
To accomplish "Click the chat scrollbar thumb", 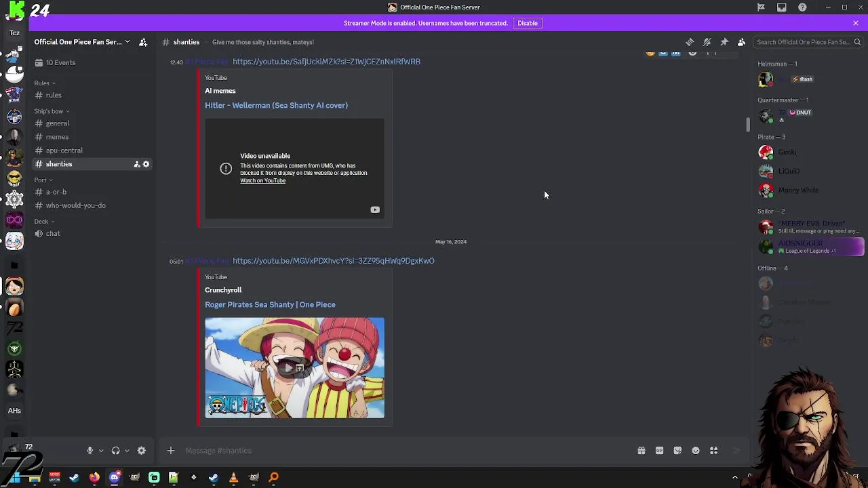I will [x=748, y=125].
